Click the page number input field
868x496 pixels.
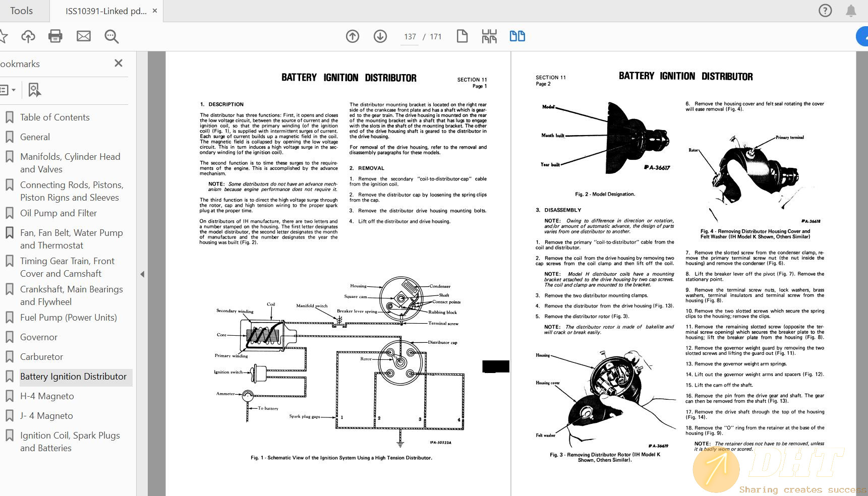click(410, 37)
